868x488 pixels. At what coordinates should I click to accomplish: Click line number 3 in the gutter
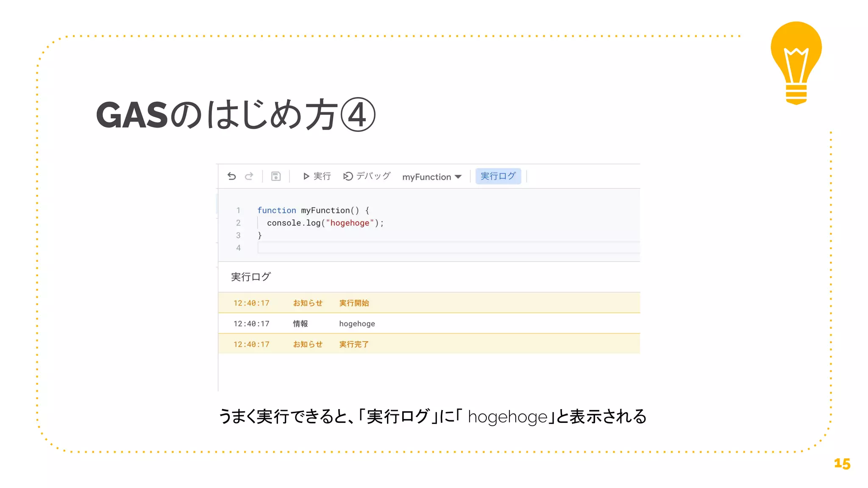(238, 236)
